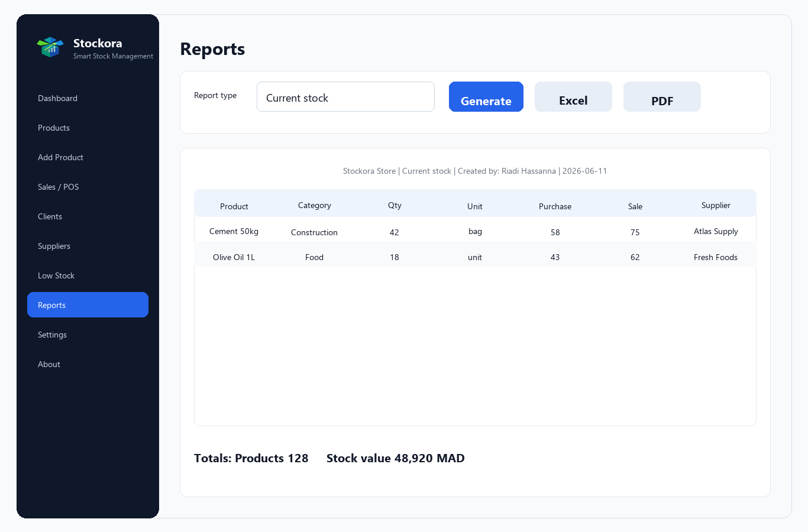Viewport: 808px width, 532px height.
Task: Select the Reports sidebar item
Action: [88, 305]
